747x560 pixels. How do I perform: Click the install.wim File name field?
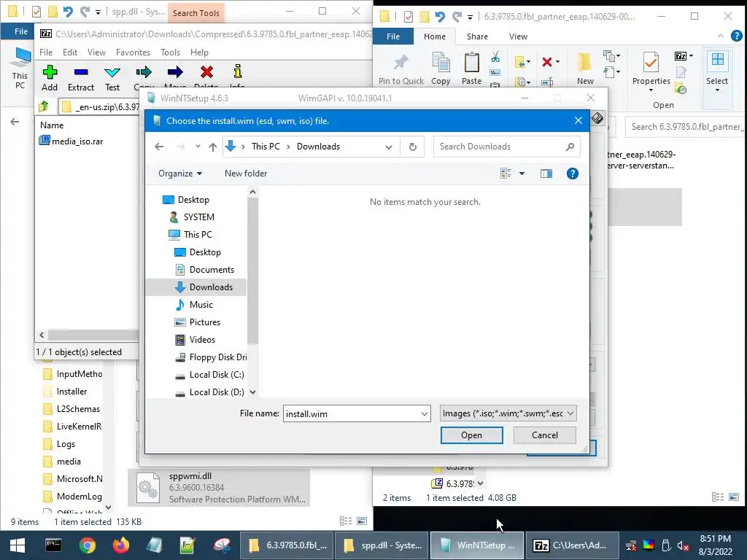click(x=352, y=414)
